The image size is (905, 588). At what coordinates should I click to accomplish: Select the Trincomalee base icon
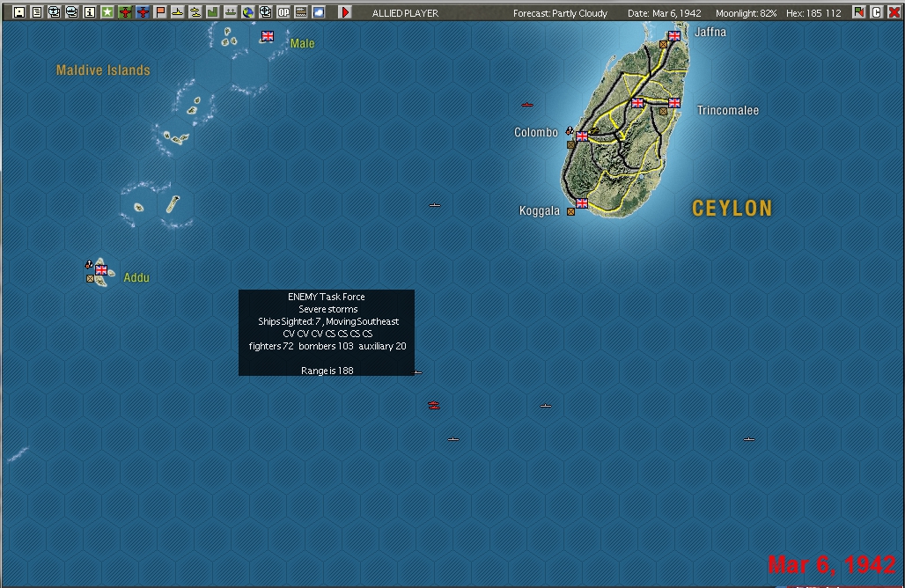(x=673, y=102)
